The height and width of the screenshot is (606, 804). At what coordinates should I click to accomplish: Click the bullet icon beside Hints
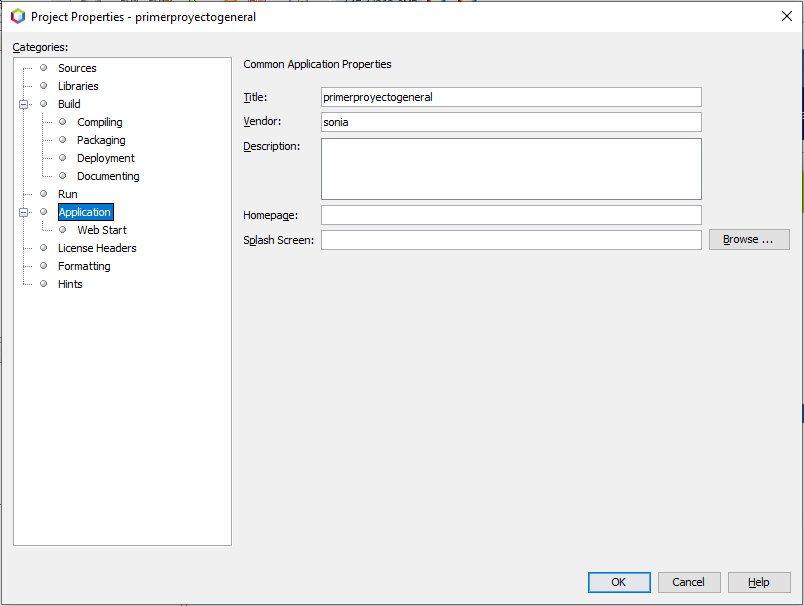coord(43,284)
